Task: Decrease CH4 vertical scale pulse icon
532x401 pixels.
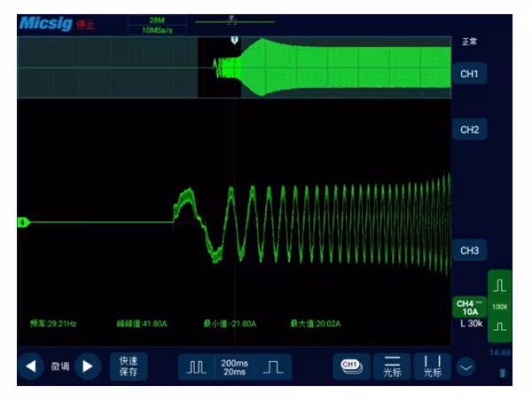Action: point(499,326)
